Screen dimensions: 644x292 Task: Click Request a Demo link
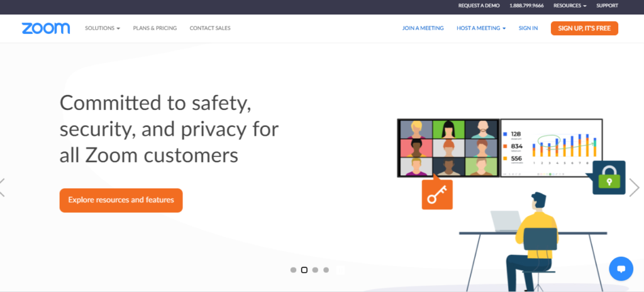click(x=479, y=6)
